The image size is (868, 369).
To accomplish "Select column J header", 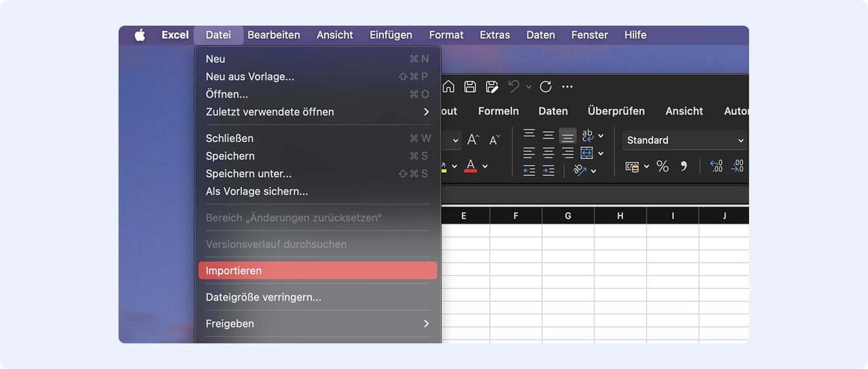I will click(724, 216).
